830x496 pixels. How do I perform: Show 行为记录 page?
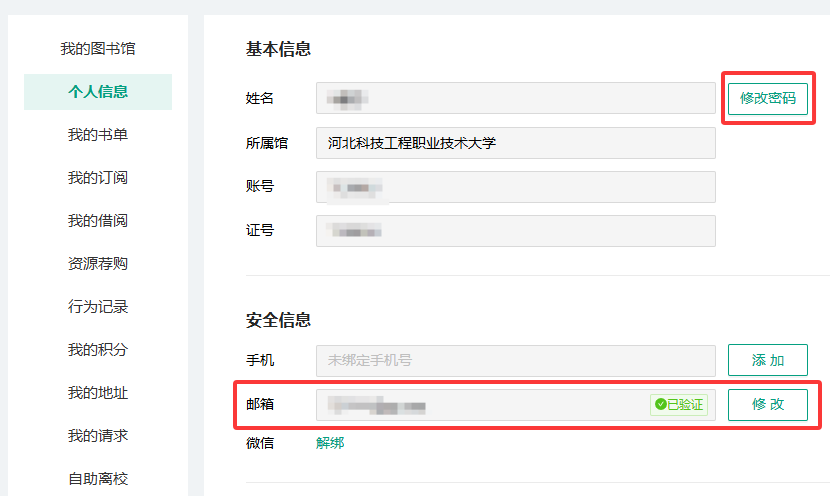coord(98,307)
